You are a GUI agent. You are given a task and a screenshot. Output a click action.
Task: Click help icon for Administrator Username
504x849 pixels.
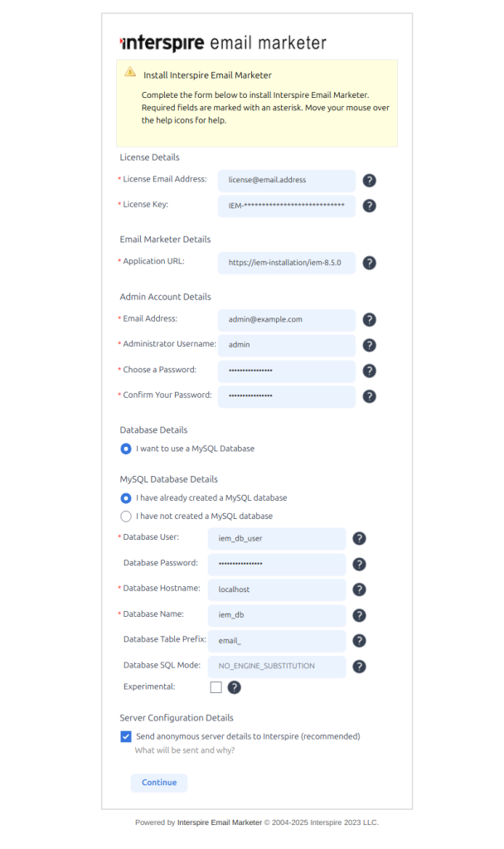pos(370,345)
